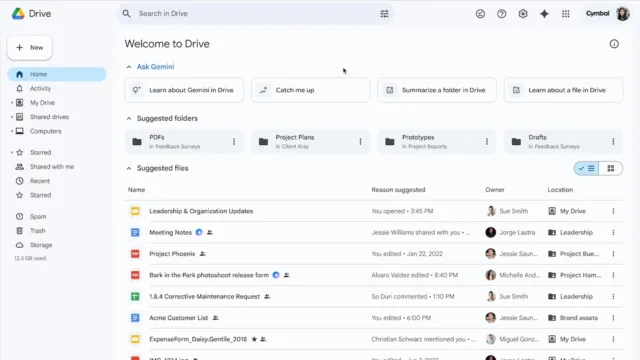640x360 pixels.
Task: Switch to grid layout view
Action: pos(611,168)
